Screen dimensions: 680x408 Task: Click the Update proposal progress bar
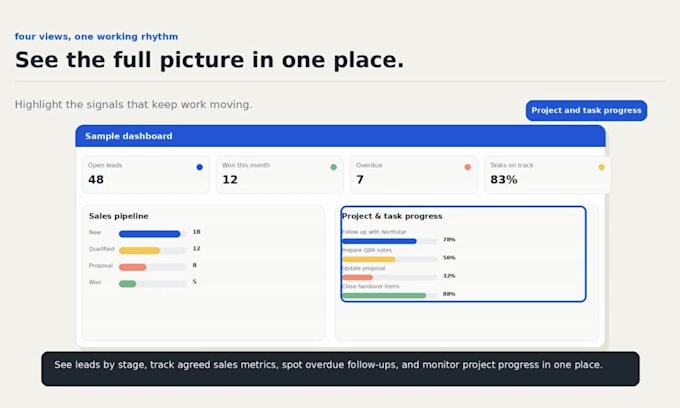click(389, 277)
